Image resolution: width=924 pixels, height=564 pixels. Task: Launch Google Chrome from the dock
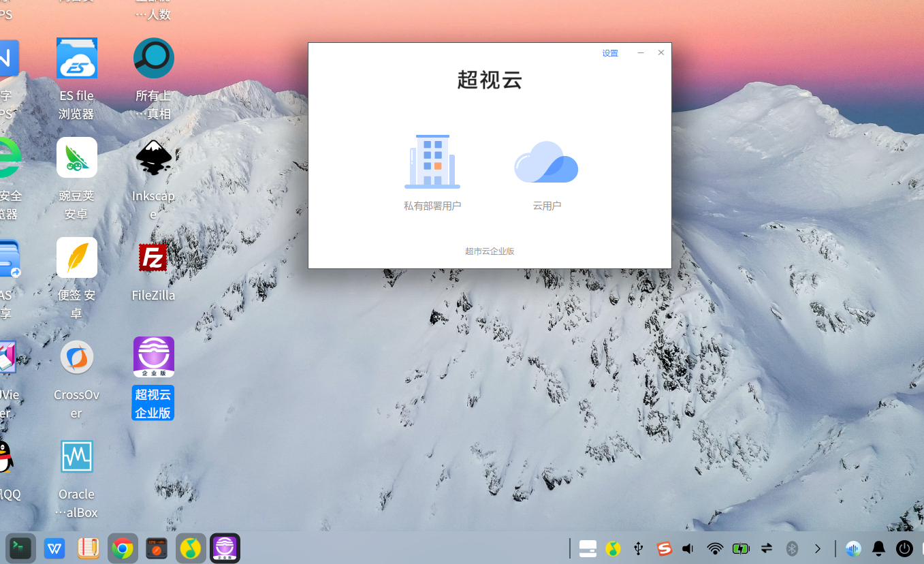[123, 548]
